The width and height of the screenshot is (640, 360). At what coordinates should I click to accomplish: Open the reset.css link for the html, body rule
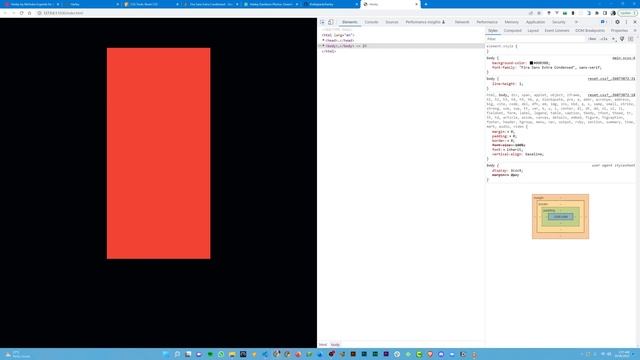[x=611, y=95]
